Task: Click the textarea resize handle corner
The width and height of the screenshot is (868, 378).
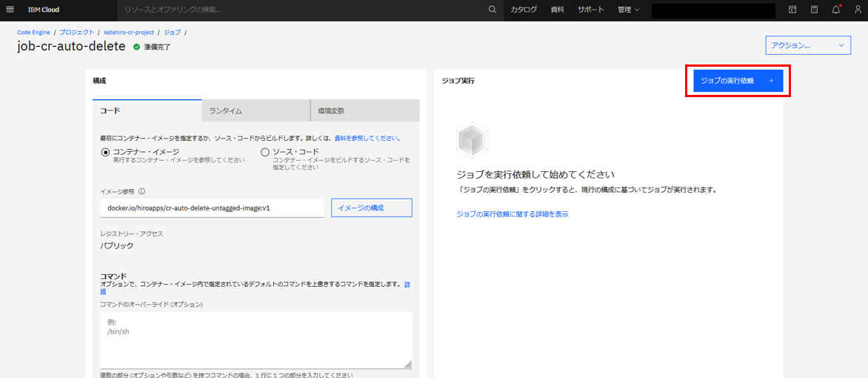Action: (408, 364)
